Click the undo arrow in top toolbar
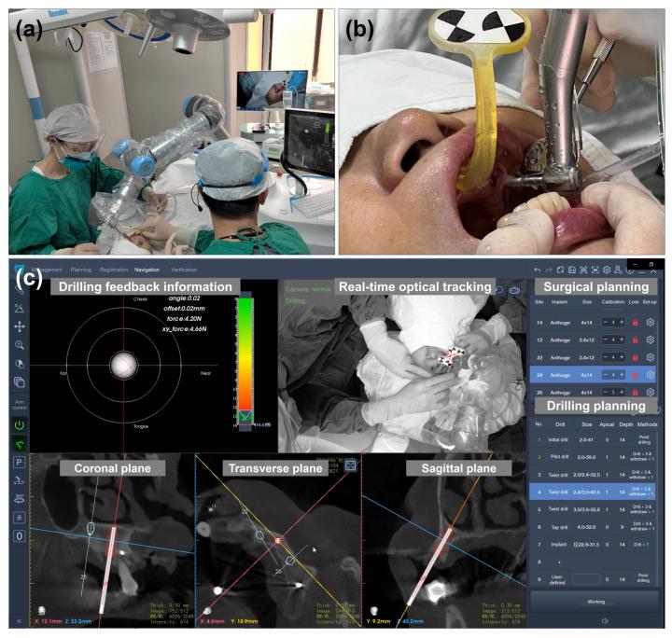Screen dimensions: 672x638 tap(538, 269)
